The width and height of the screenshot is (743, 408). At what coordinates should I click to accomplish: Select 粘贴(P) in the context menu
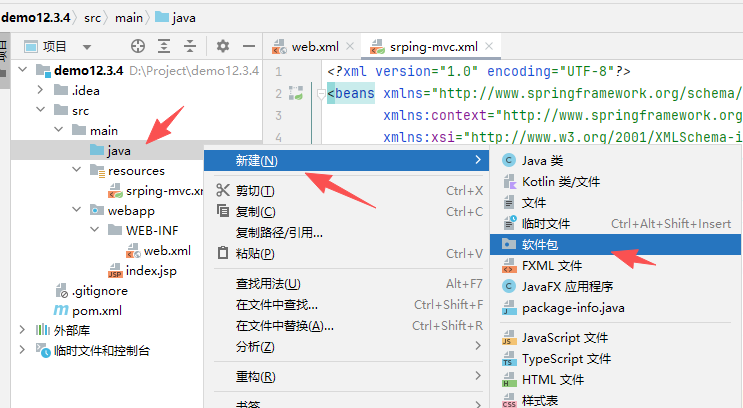[255, 254]
